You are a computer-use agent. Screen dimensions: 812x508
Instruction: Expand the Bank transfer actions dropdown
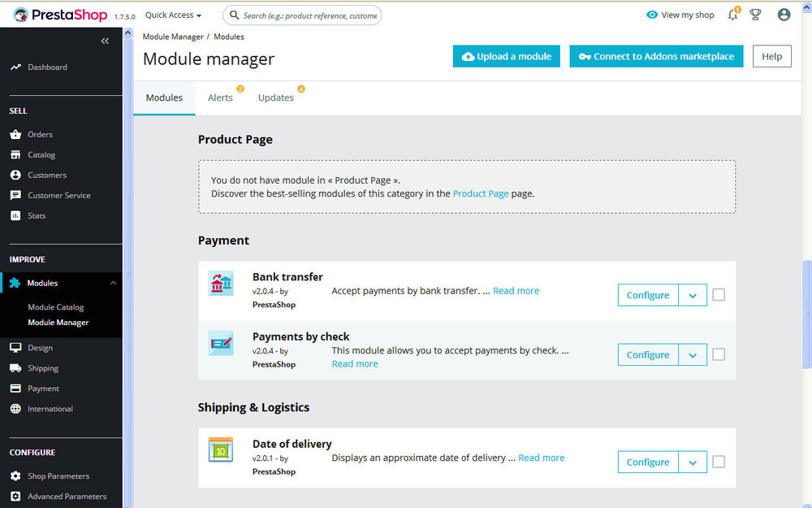[692, 295]
